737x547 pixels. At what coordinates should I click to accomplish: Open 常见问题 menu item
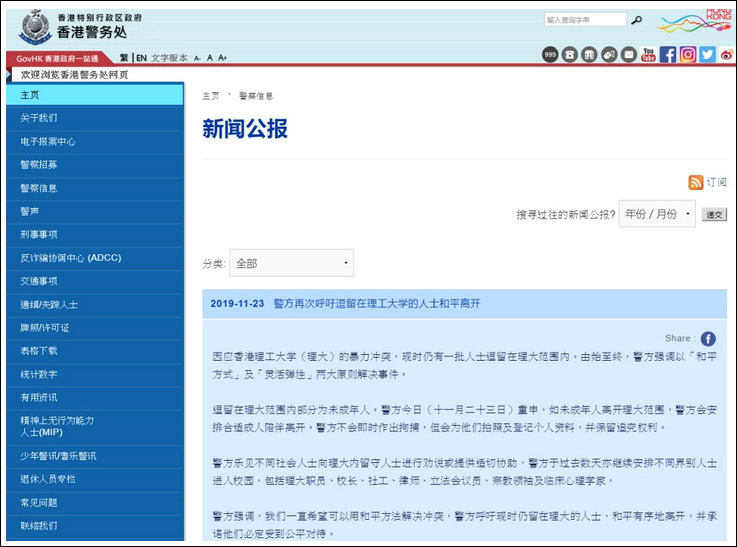point(95,503)
